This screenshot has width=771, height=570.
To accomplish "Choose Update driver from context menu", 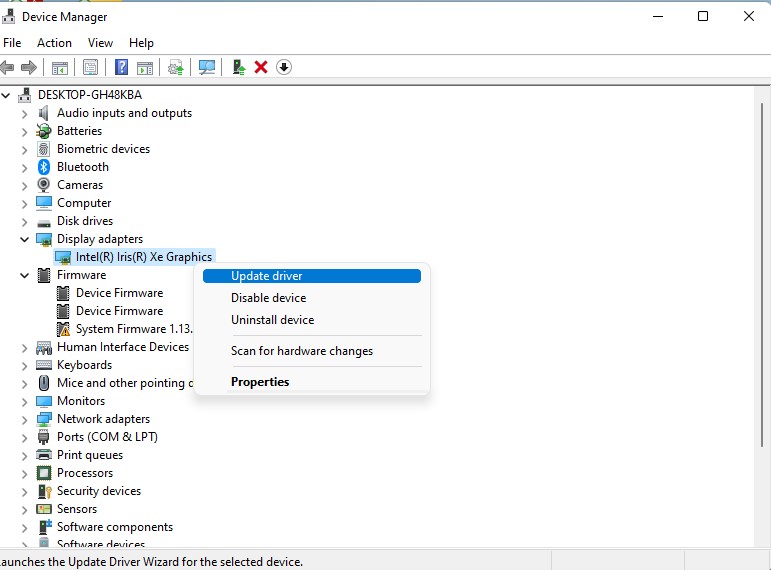I will point(312,276).
